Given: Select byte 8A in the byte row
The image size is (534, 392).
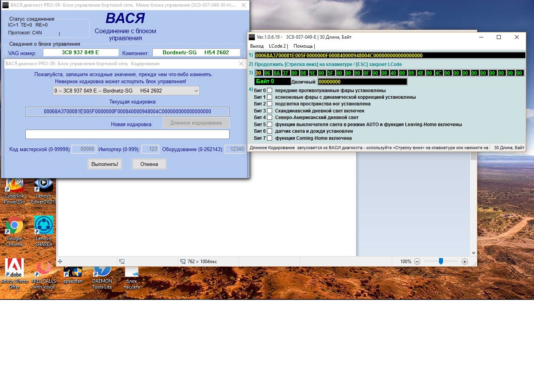Looking at the screenshot, I should point(276,73).
